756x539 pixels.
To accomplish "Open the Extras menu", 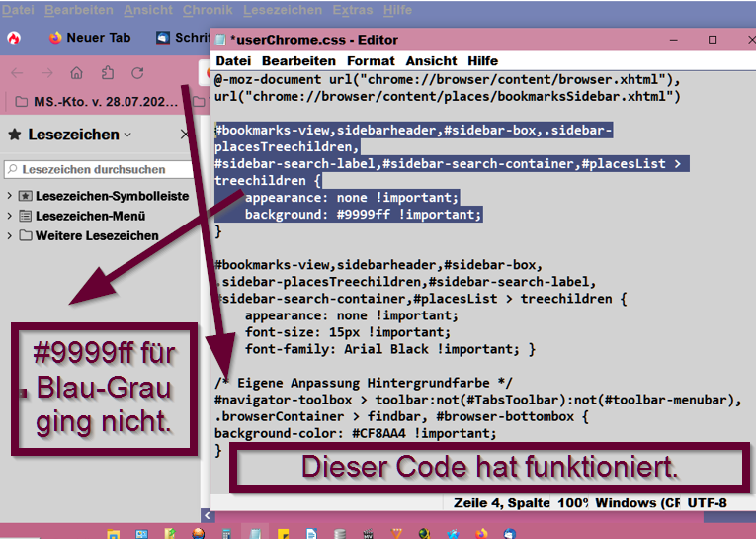I will [x=353, y=10].
